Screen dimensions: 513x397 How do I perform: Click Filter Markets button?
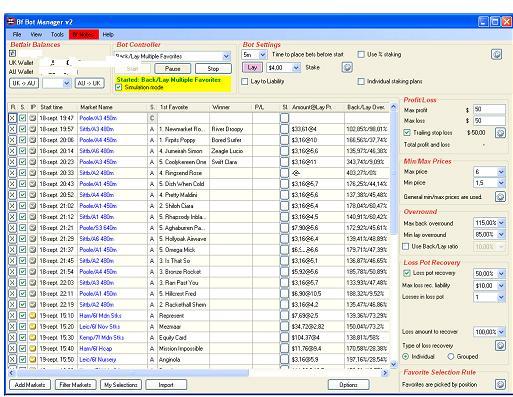75,385
